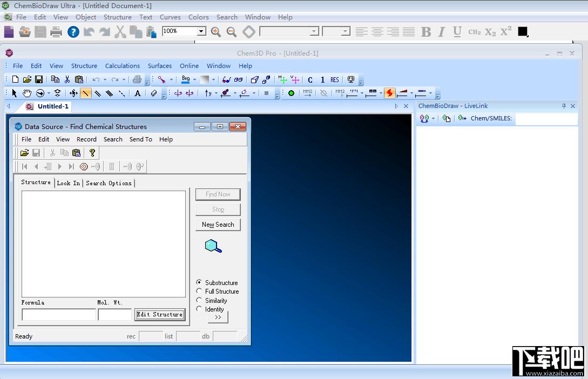Click the Mol. Wt. input field

115,315
